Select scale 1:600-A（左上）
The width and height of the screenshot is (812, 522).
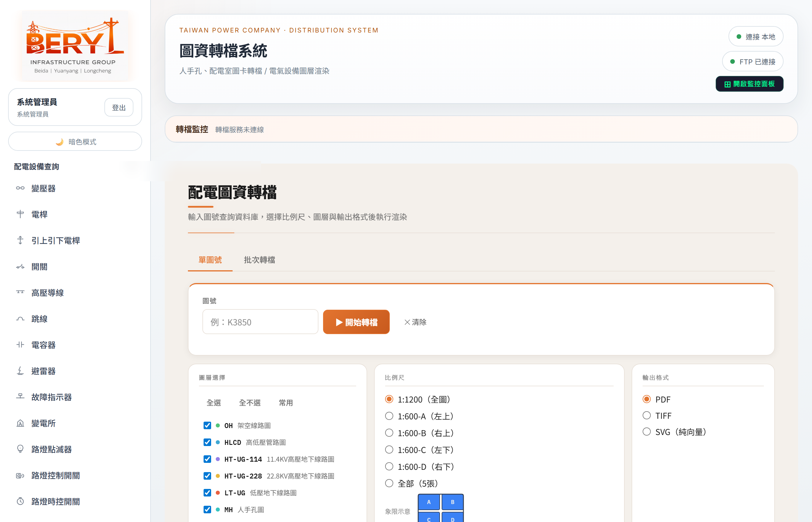pyautogui.click(x=389, y=416)
